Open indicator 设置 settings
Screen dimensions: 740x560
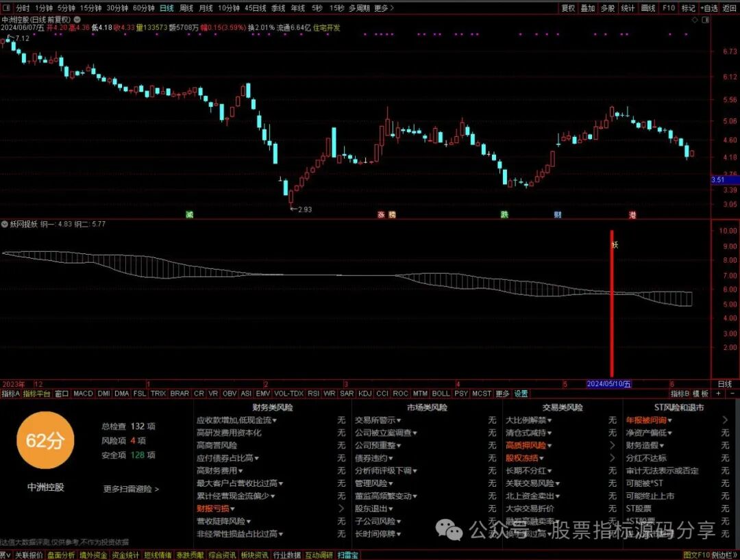pos(521,394)
